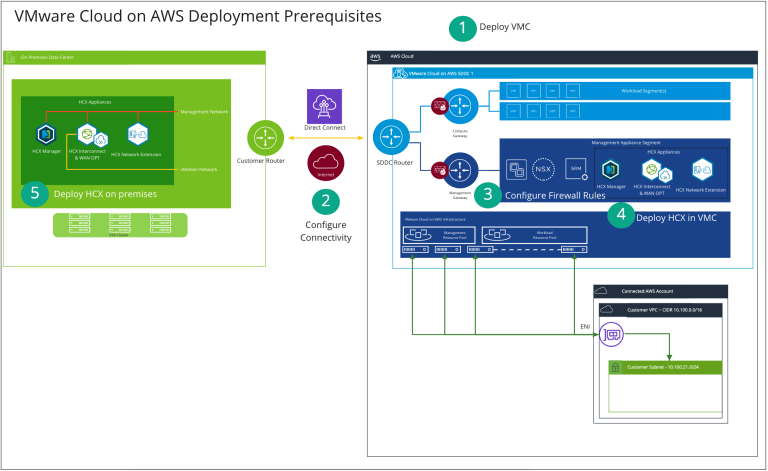Click the on-premises HCX Network Extension icon
The width and height of the screenshot is (768, 471).
[x=138, y=134]
